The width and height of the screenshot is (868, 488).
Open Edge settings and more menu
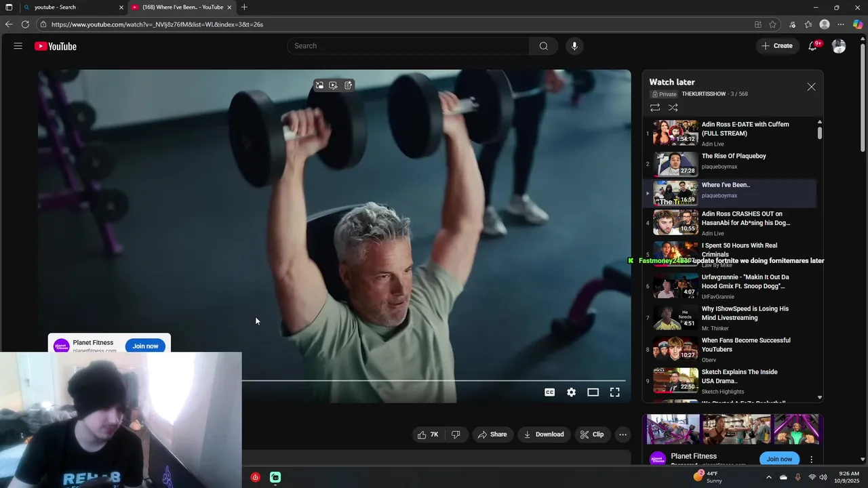[842, 24]
